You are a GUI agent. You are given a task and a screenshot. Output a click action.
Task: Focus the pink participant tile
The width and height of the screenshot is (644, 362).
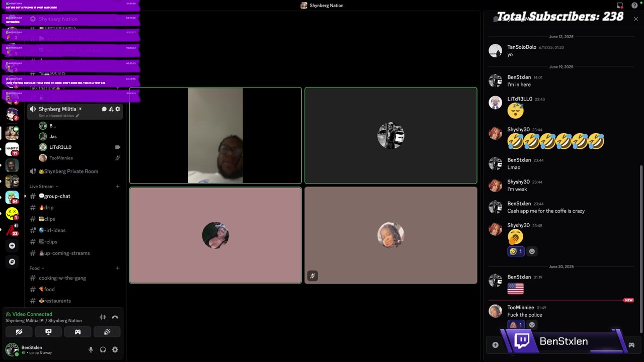[215, 235]
